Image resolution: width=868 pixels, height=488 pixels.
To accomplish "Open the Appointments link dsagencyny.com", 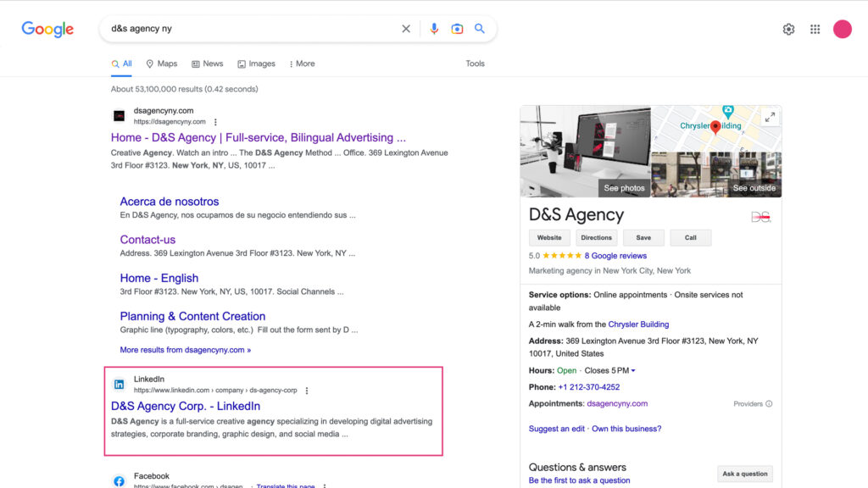I will tap(617, 404).
